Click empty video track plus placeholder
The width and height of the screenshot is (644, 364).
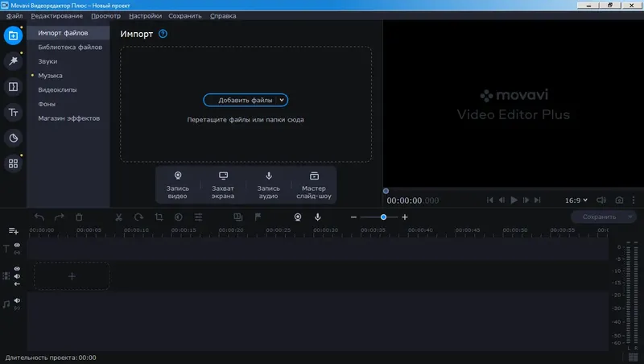72,276
